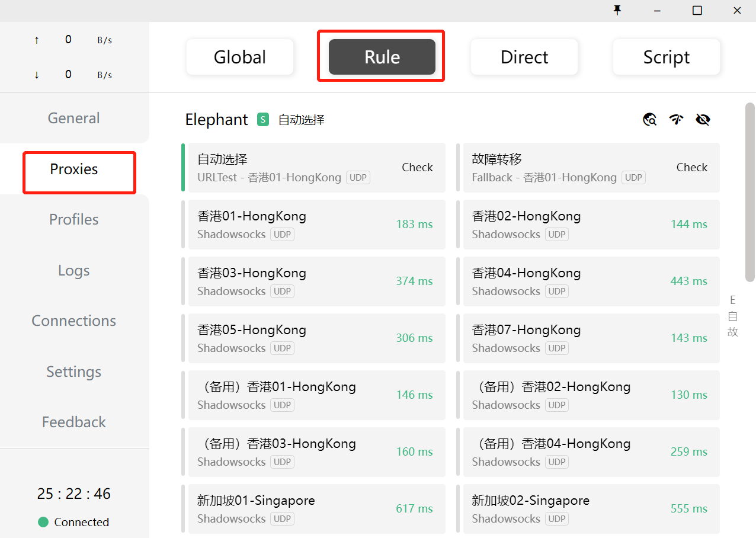Toggle the hide unavailable proxies eye icon
756x538 pixels.
[703, 120]
